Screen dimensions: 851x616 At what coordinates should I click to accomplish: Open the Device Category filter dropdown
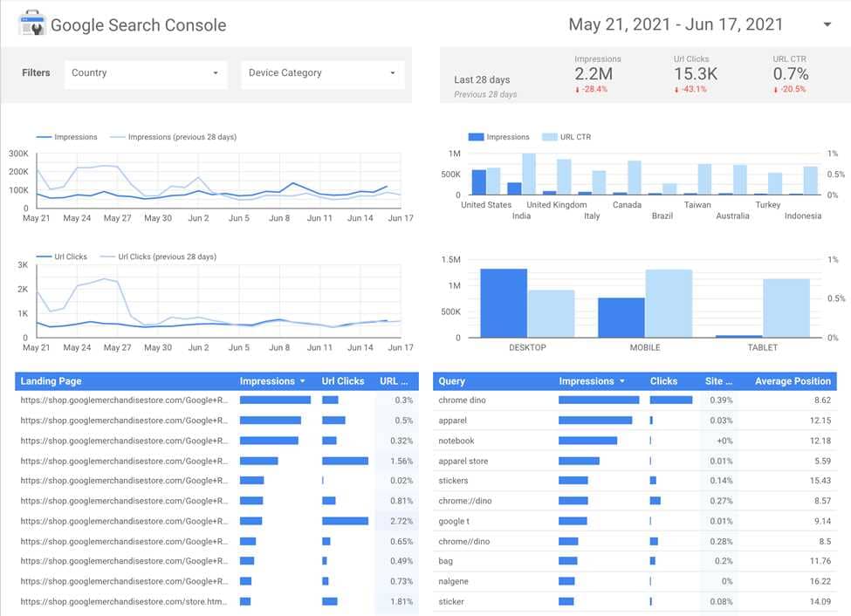point(322,73)
